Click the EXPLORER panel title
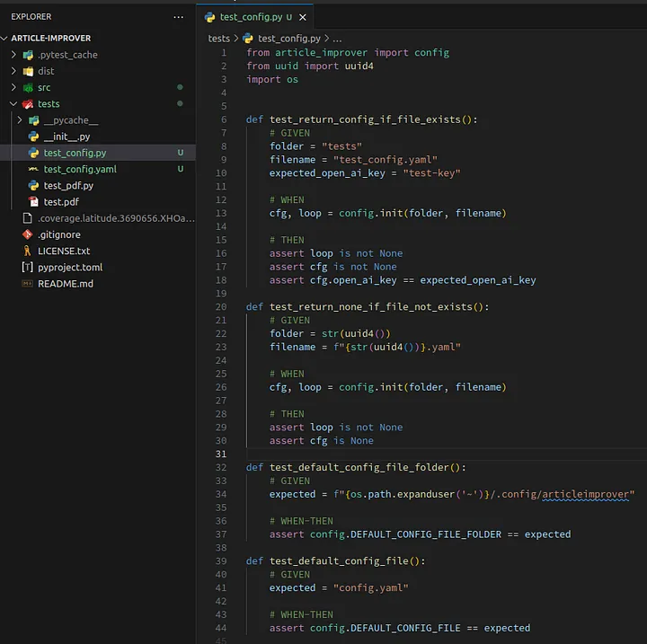This screenshot has height=644, width=647. pyautogui.click(x=31, y=16)
